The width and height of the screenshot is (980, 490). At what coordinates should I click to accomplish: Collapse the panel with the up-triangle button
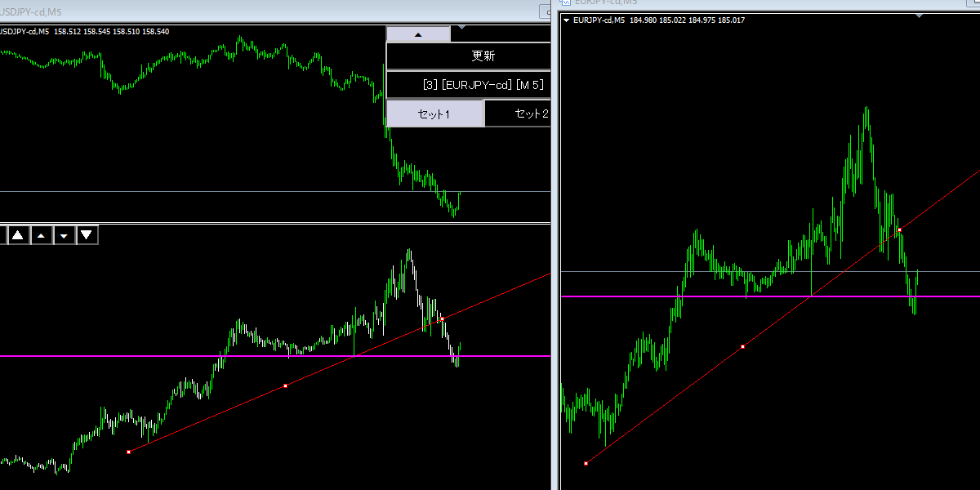coord(418,34)
